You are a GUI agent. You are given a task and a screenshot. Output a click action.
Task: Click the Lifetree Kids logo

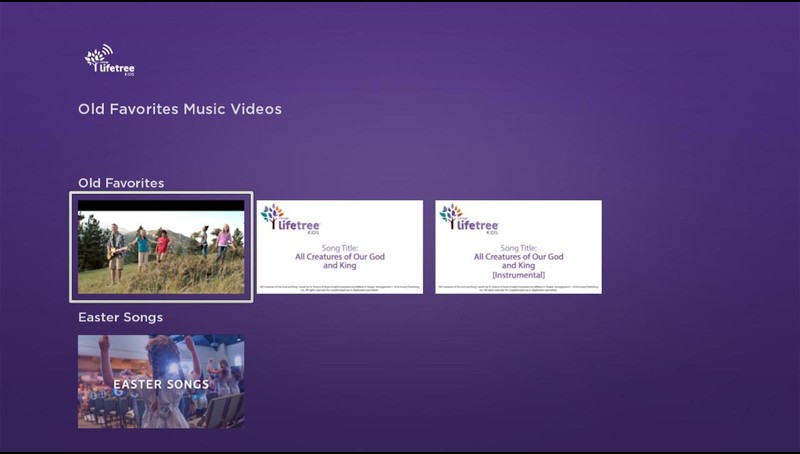point(110,60)
